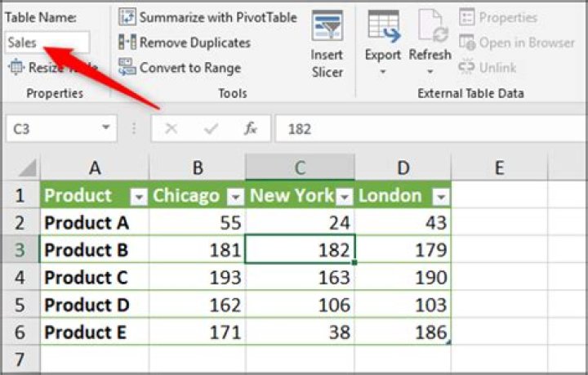Open the Chicago column filter dropdown
Viewport: 588px width, 375px height.
tap(236, 196)
